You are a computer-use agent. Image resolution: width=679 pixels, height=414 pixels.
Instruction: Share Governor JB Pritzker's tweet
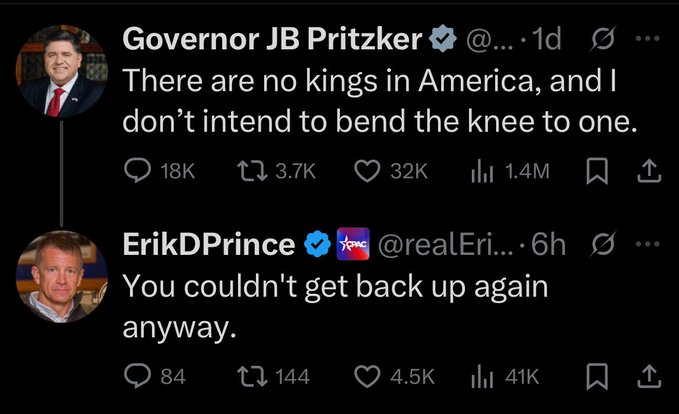[649, 171]
